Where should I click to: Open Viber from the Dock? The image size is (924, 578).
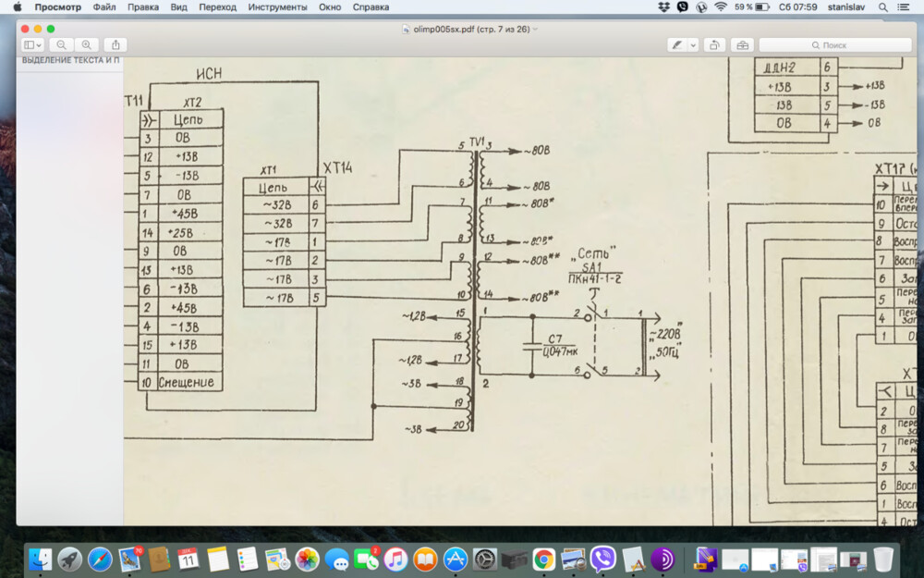(602, 560)
